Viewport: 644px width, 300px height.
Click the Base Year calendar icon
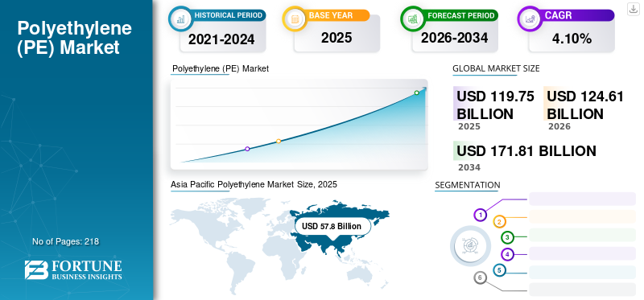point(294,18)
